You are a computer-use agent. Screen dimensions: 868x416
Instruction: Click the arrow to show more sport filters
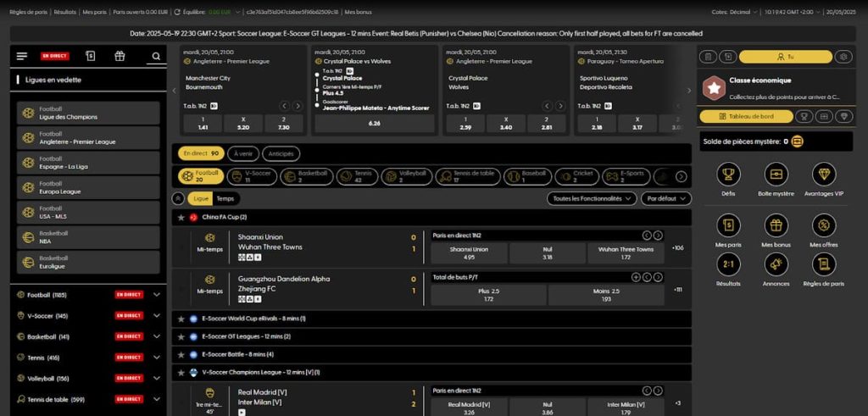tap(682, 176)
